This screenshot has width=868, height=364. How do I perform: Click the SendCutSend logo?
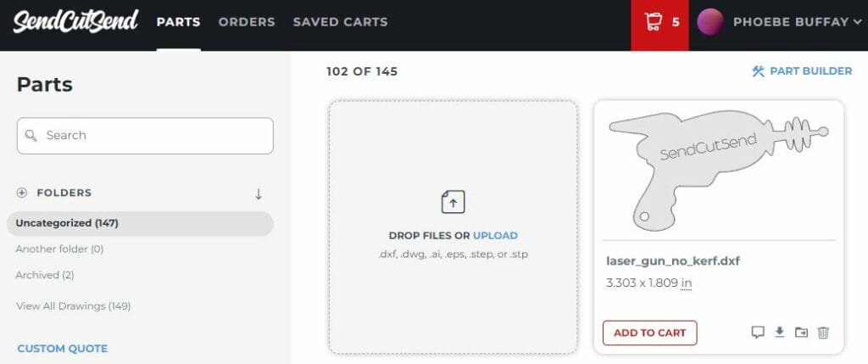[x=75, y=22]
